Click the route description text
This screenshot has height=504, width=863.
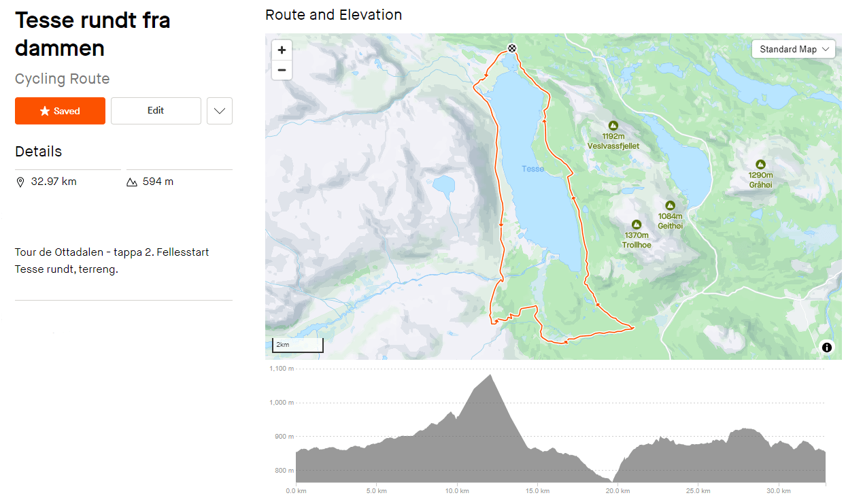(112, 261)
